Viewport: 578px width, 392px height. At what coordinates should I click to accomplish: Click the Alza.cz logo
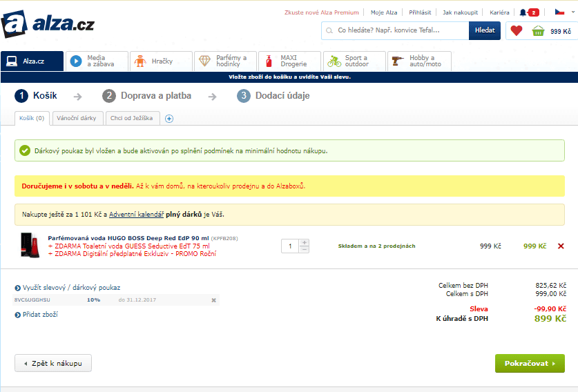47,25
